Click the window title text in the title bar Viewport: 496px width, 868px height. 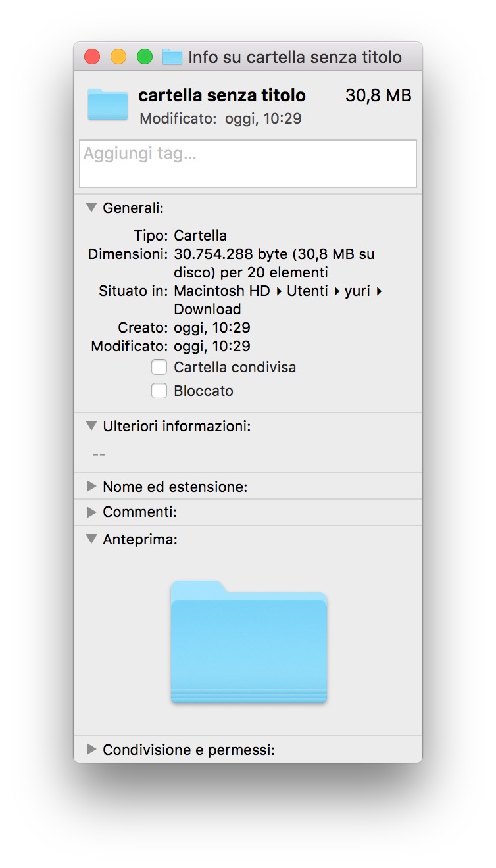tap(295, 57)
